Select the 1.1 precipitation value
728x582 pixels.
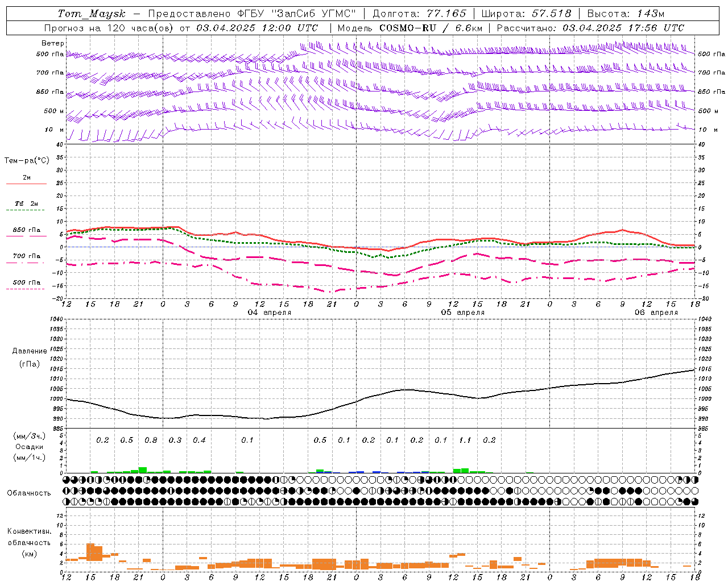point(465,440)
